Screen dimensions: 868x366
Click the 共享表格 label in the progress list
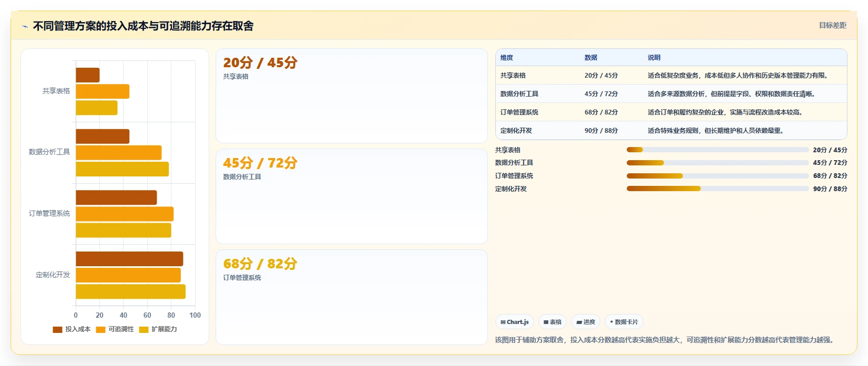508,150
